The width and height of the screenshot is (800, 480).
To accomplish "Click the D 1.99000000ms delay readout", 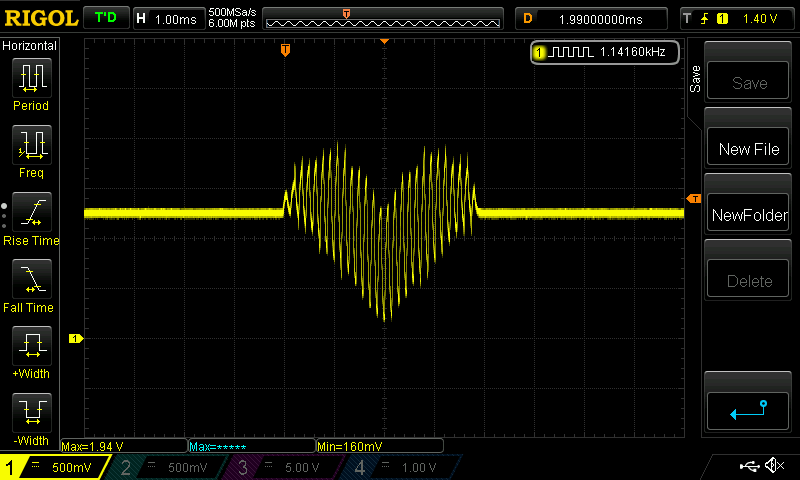I will pyautogui.click(x=591, y=19).
